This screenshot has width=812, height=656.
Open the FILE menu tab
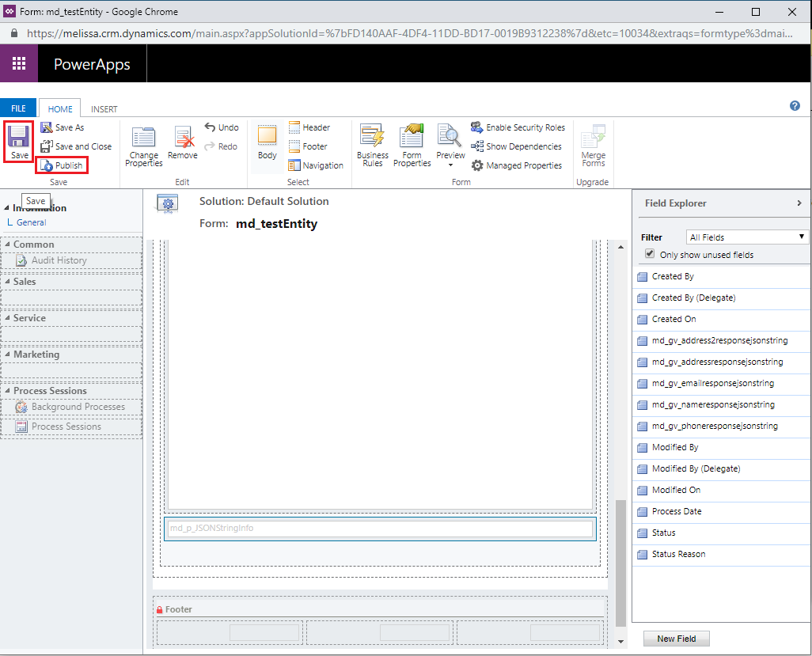[x=18, y=108]
